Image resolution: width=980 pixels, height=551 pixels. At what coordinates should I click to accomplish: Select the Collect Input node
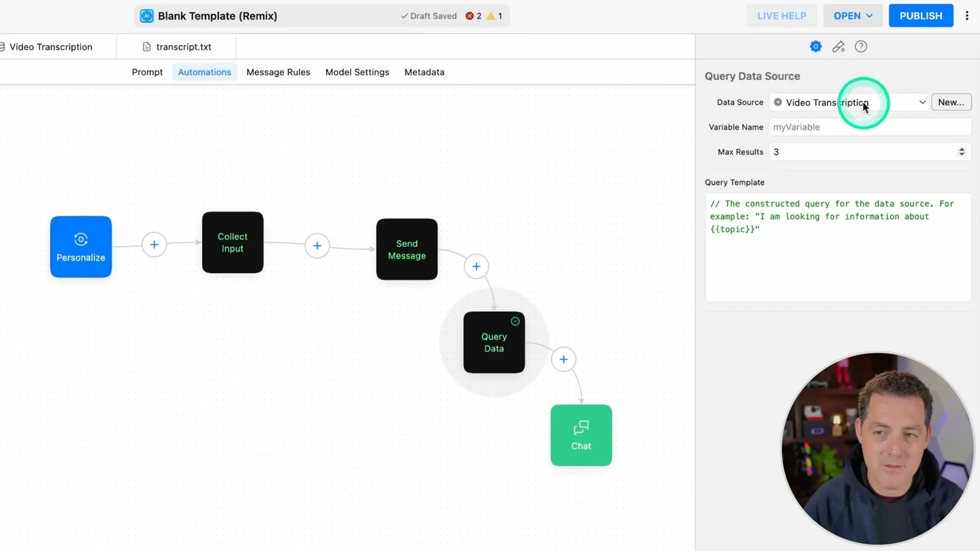(x=233, y=242)
